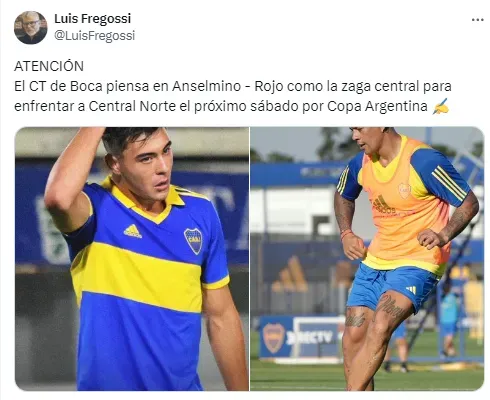Click the Adidas logo on blue jersey
490x400 pixels.
click(133, 231)
